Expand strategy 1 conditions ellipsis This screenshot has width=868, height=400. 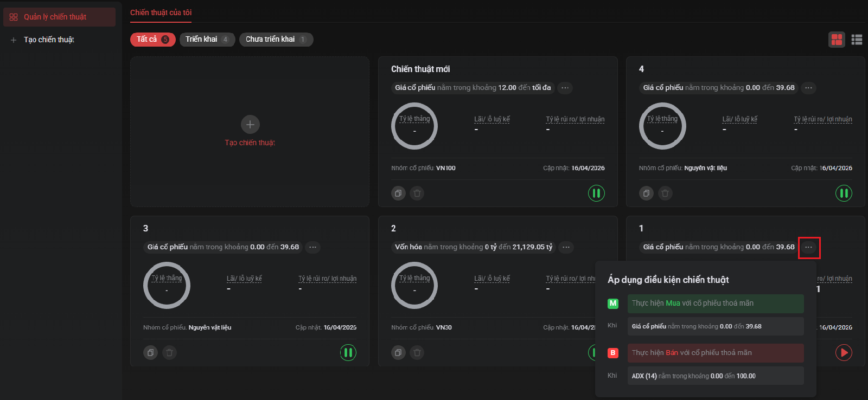click(809, 247)
